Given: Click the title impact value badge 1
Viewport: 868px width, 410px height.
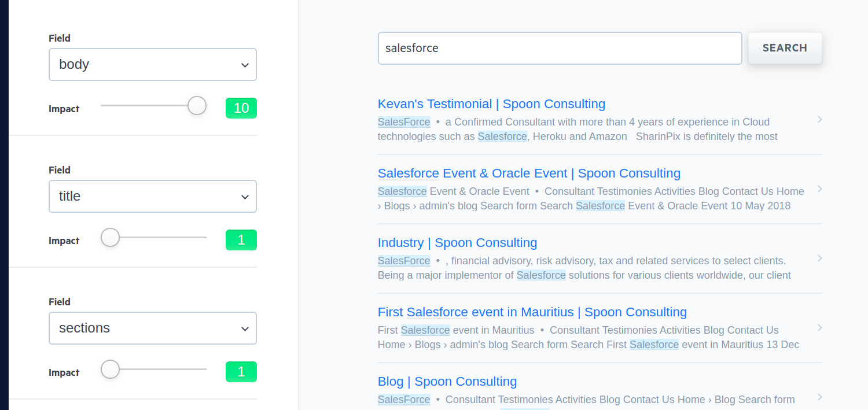Looking at the screenshot, I should pyautogui.click(x=241, y=240).
